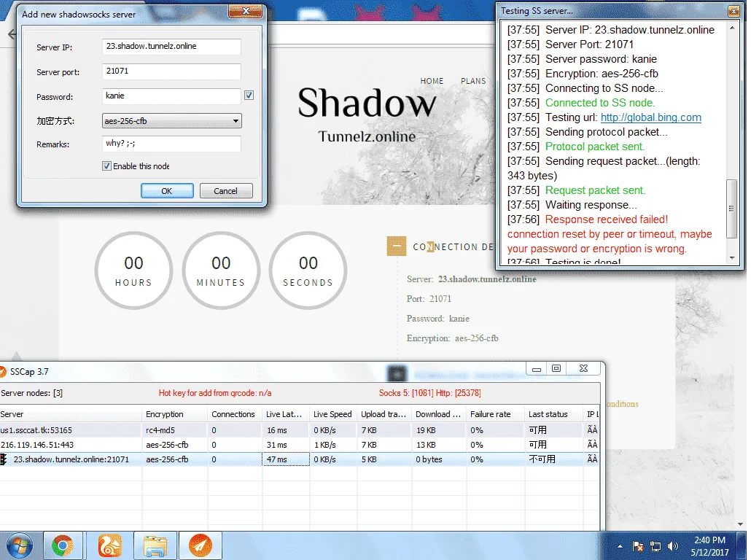
Task: Click Password: kanie text on webpage
Action: (437, 319)
